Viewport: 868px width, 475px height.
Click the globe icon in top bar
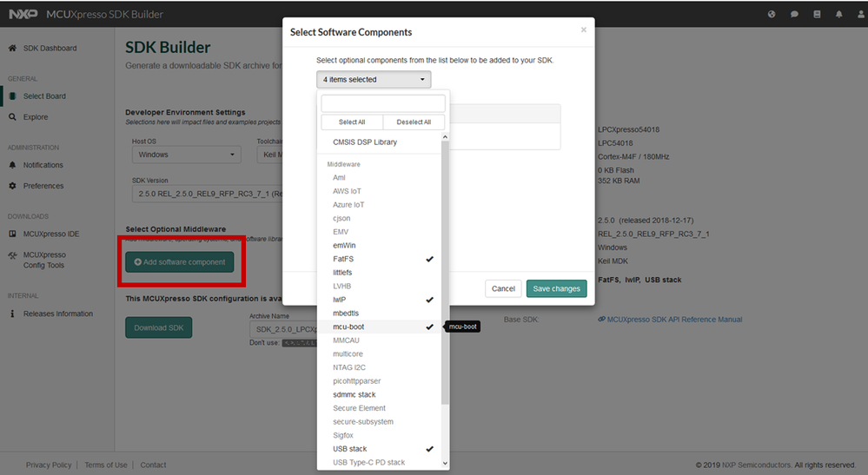pyautogui.click(x=772, y=15)
